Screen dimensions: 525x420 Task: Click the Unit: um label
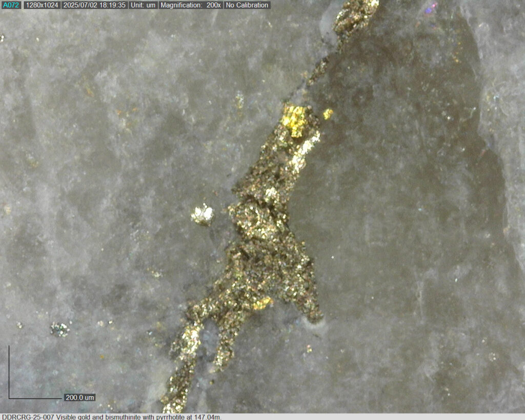[143, 5]
